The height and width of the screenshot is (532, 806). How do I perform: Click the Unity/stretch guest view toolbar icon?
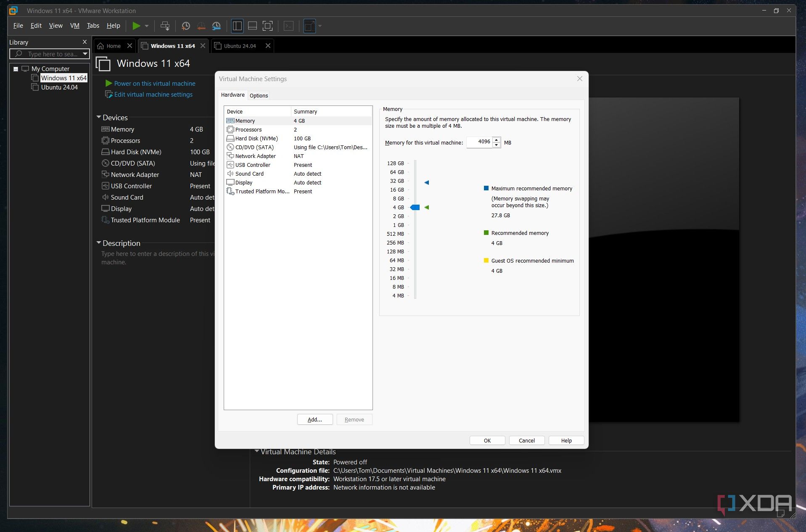point(309,26)
